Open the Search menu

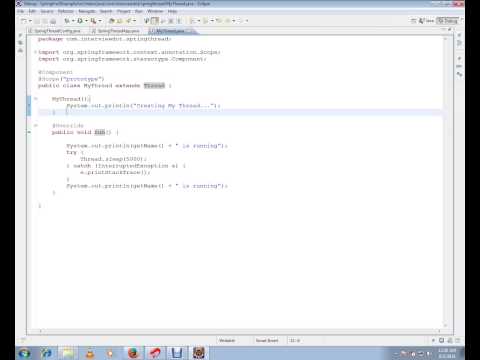[x=106, y=11]
